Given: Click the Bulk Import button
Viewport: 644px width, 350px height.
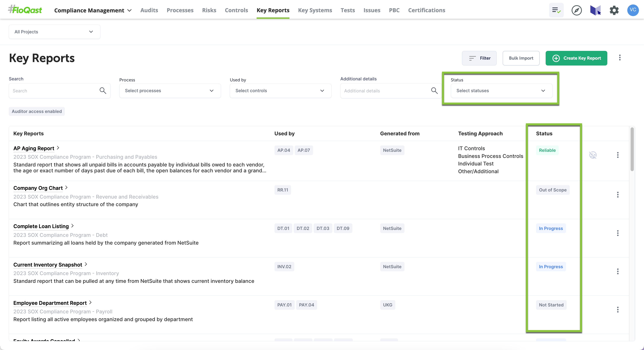Looking at the screenshot, I should (x=521, y=58).
